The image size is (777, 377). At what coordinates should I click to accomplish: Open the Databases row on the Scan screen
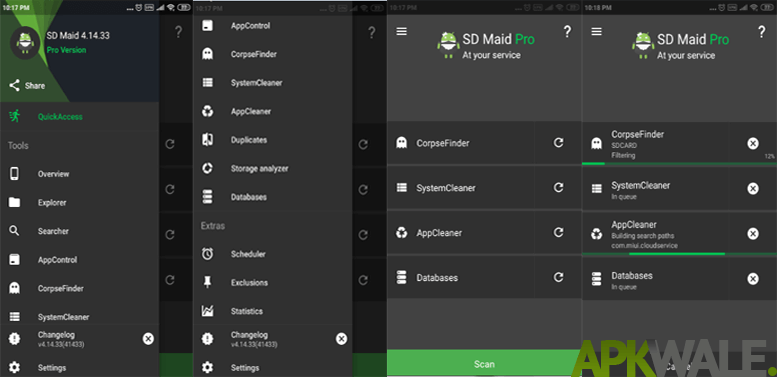(461, 277)
